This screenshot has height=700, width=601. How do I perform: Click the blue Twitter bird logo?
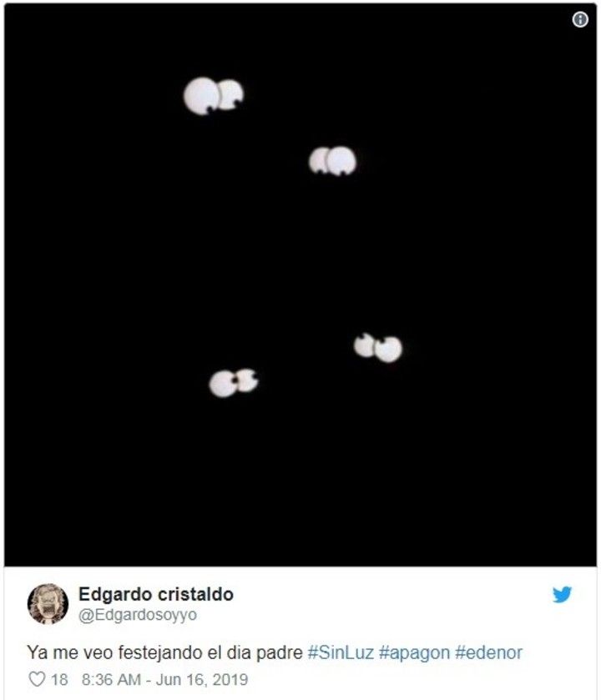coord(562,595)
